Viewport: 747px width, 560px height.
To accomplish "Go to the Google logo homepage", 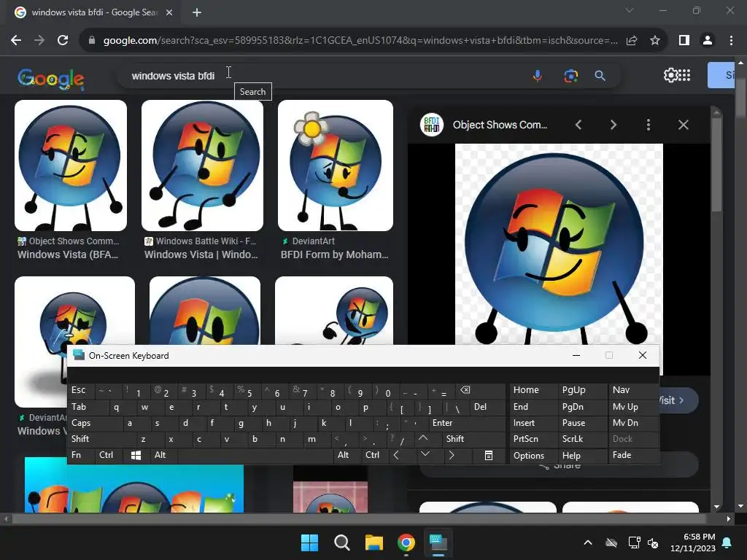I will coord(51,79).
